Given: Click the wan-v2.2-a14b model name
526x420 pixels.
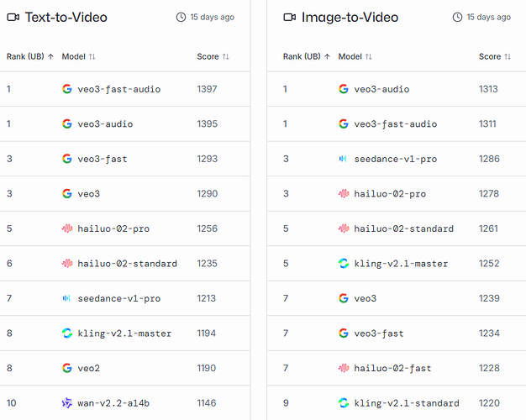Looking at the screenshot, I should [113, 403].
